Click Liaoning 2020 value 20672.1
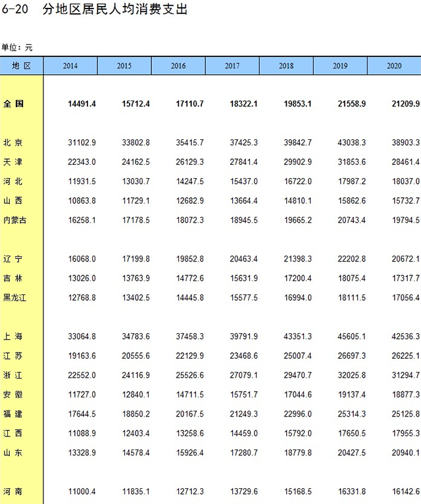Image resolution: width=421 pixels, height=504 pixels. coord(406,259)
